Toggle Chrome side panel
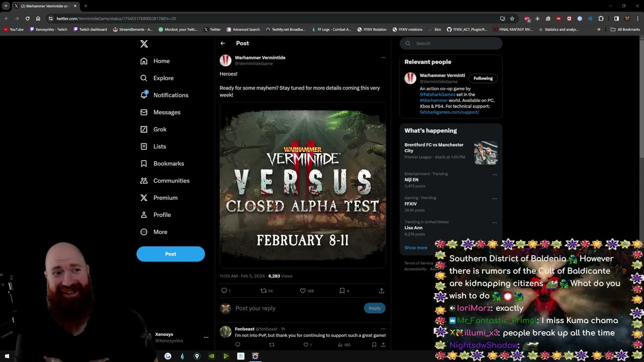Screen dimensions: 644x362 (616, 19)
